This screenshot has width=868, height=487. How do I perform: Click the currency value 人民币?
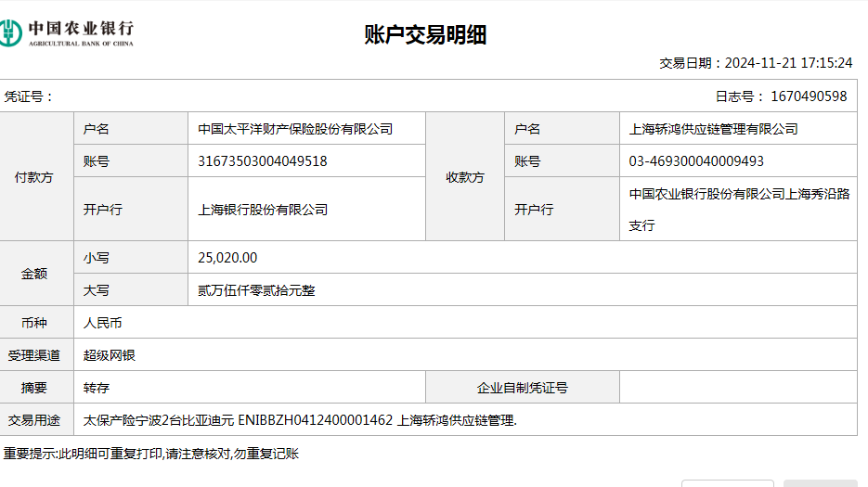tap(102, 323)
